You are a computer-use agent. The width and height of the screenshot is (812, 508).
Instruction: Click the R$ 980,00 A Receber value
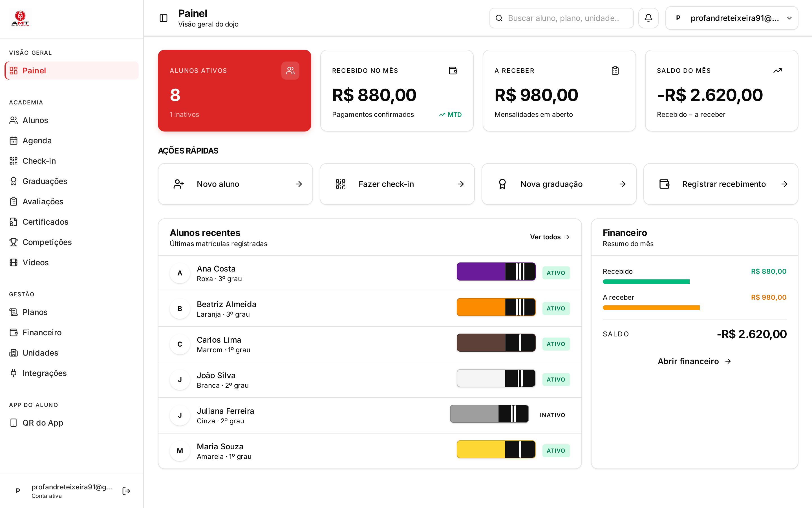pos(536,95)
